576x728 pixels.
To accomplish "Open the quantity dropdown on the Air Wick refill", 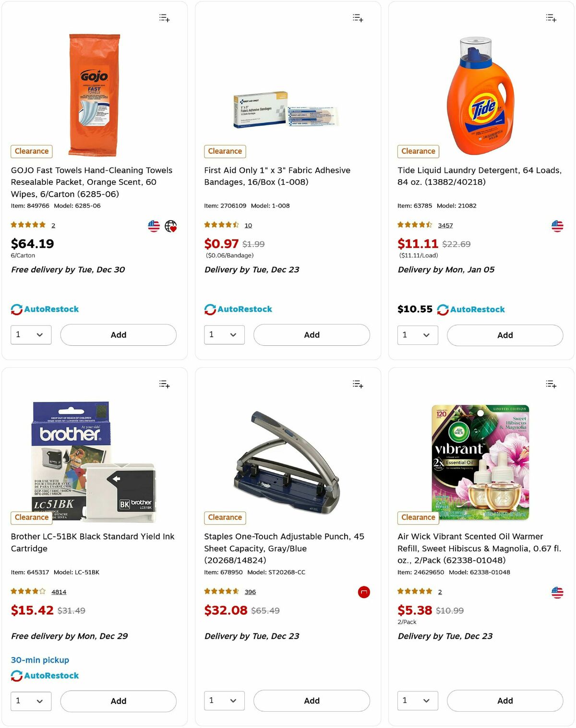I will [x=418, y=701].
